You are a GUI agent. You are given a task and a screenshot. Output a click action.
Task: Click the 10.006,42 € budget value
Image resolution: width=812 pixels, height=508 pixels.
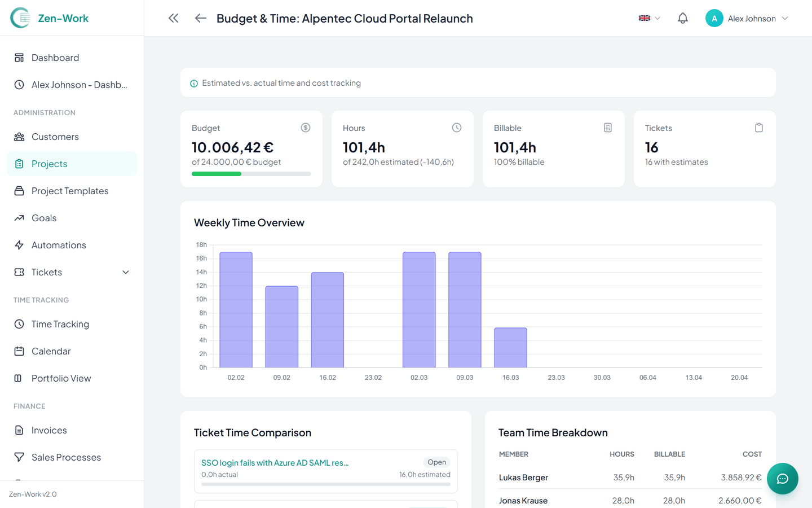232,147
